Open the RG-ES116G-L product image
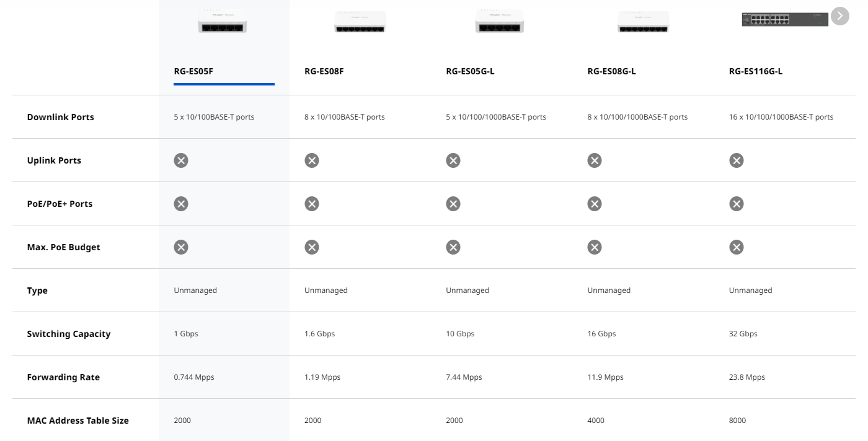 [x=785, y=20]
